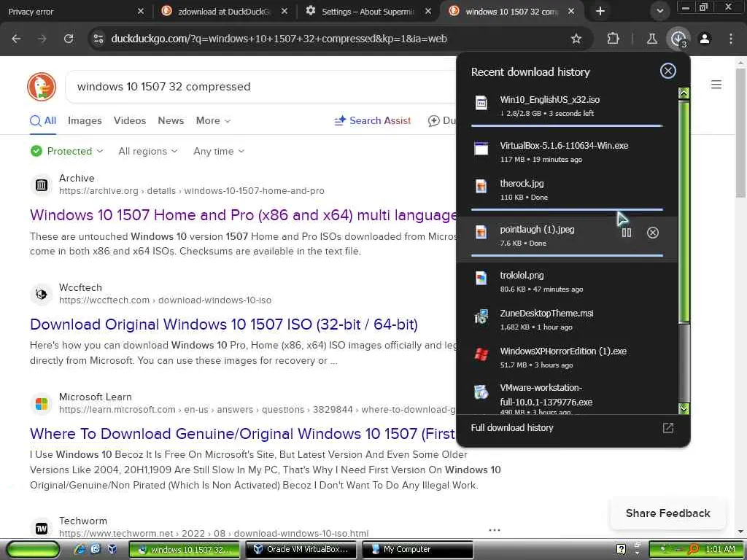This screenshot has width=747, height=560.
Task: Switch to the Privacy error tab
Action: 71,12
